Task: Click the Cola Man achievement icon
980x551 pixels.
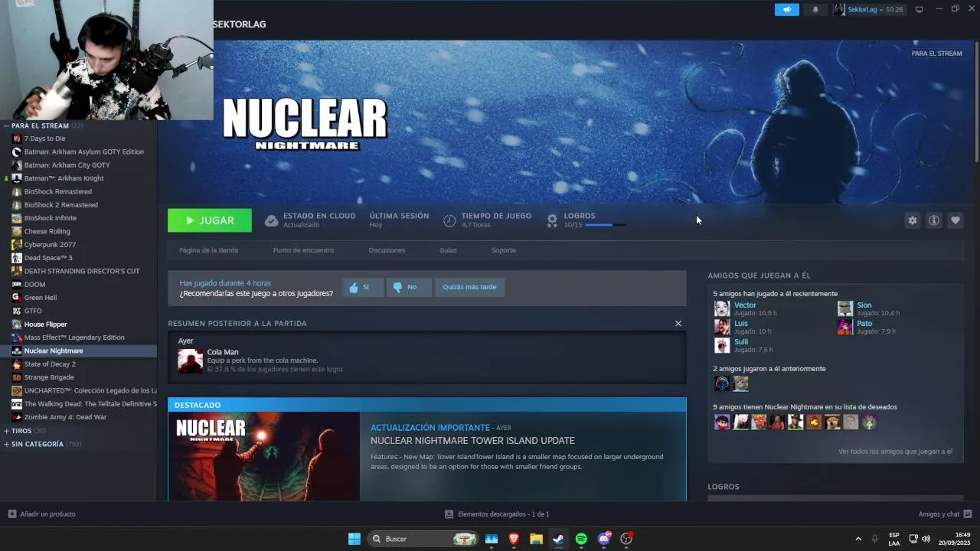Action: (191, 360)
